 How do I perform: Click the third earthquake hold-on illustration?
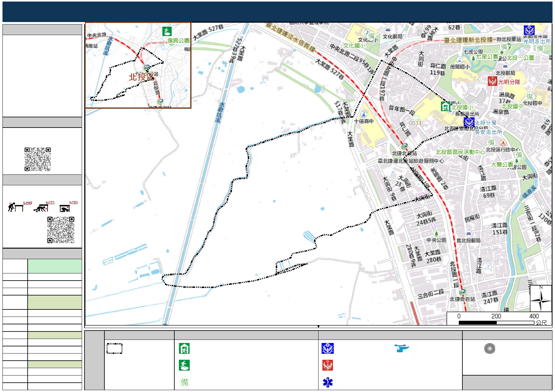[x=68, y=207]
